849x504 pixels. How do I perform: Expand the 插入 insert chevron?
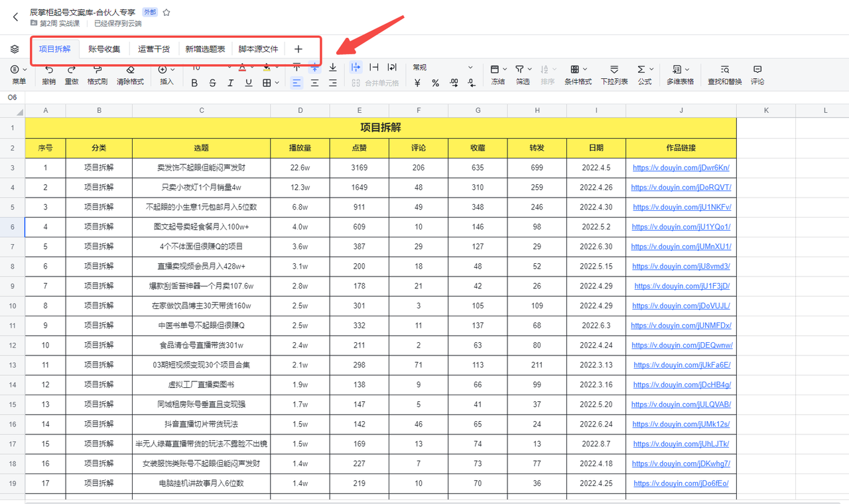172,69
